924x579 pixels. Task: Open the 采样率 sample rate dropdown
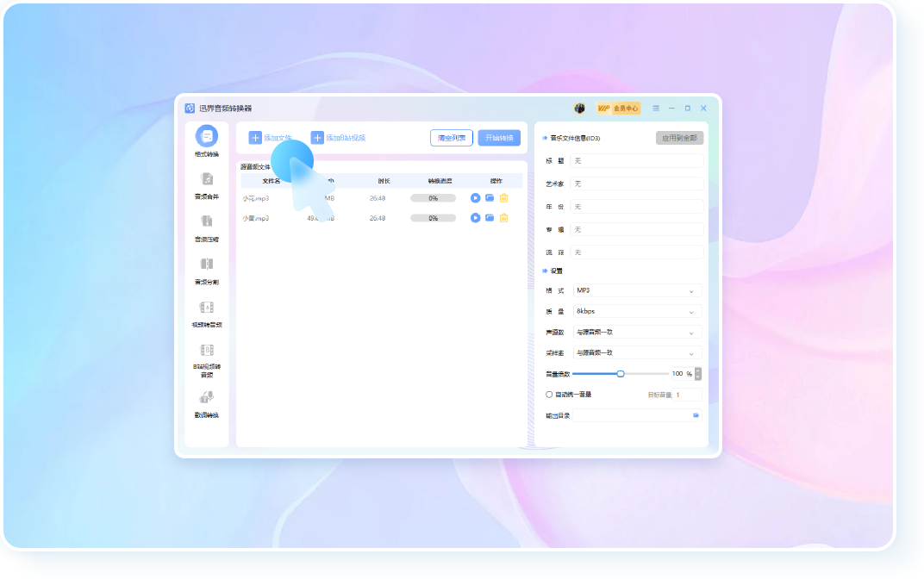(x=637, y=352)
